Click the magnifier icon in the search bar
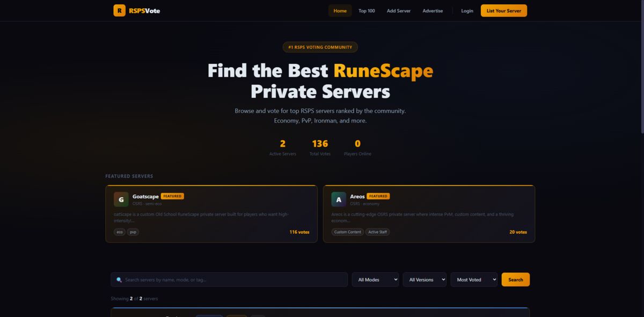Screen dimensions: 644x317 click(x=119, y=279)
